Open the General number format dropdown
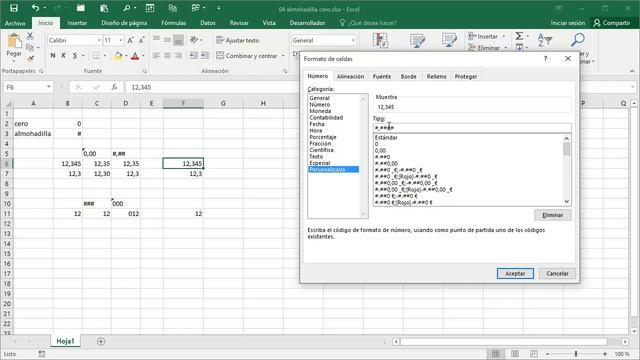Screen dimensions: 640x360 353,40
